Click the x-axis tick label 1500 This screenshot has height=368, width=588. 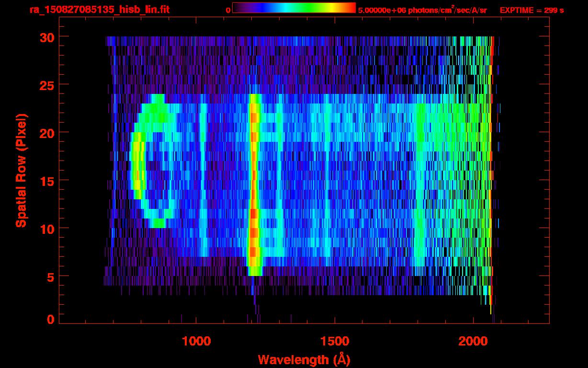[335, 341]
